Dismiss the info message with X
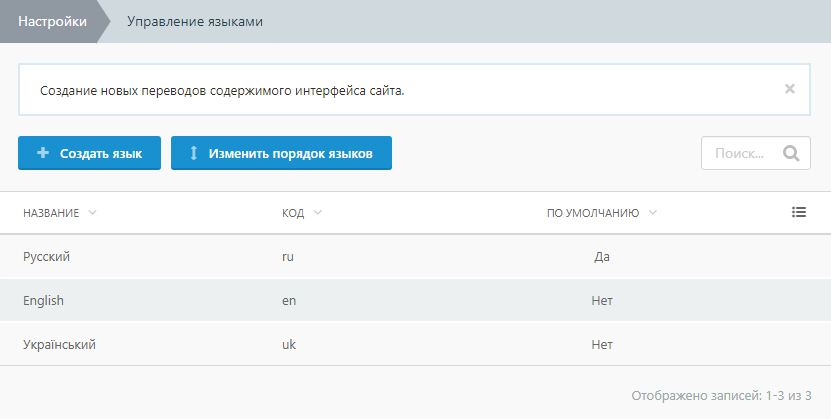This screenshot has width=831, height=419. click(789, 89)
